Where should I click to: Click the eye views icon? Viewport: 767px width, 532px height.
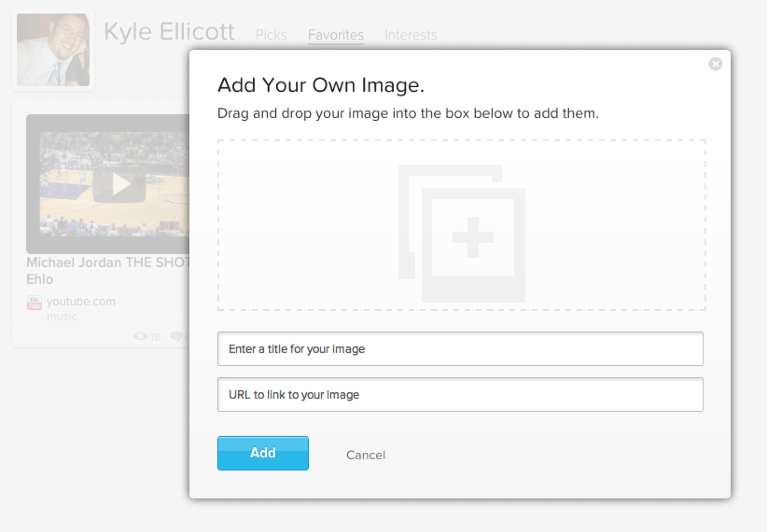[140, 336]
